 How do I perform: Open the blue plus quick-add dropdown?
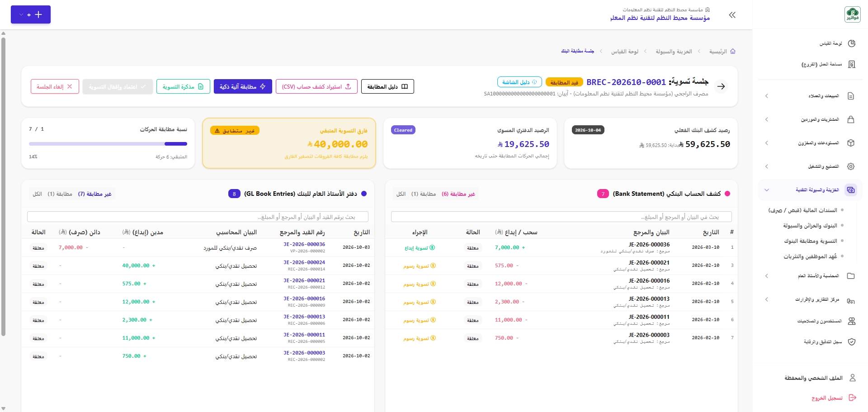coord(31,14)
